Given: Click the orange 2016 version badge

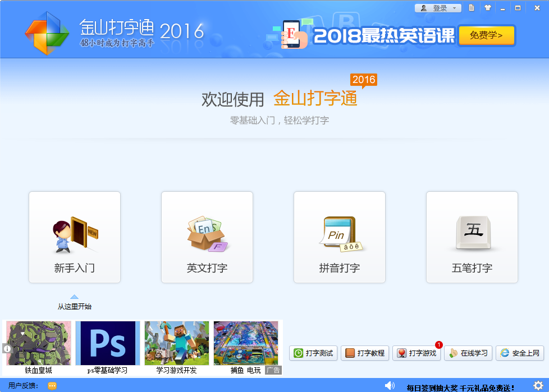Looking at the screenshot, I should pos(363,80).
